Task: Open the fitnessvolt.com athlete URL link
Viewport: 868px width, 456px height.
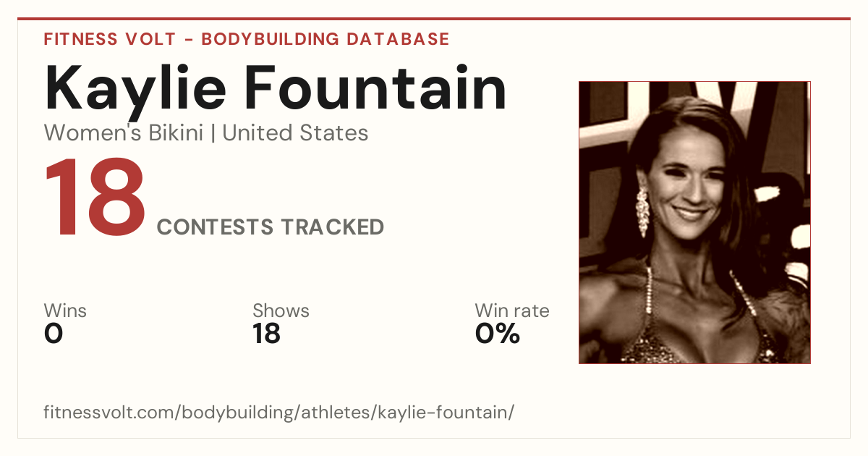Action: (279, 413)
